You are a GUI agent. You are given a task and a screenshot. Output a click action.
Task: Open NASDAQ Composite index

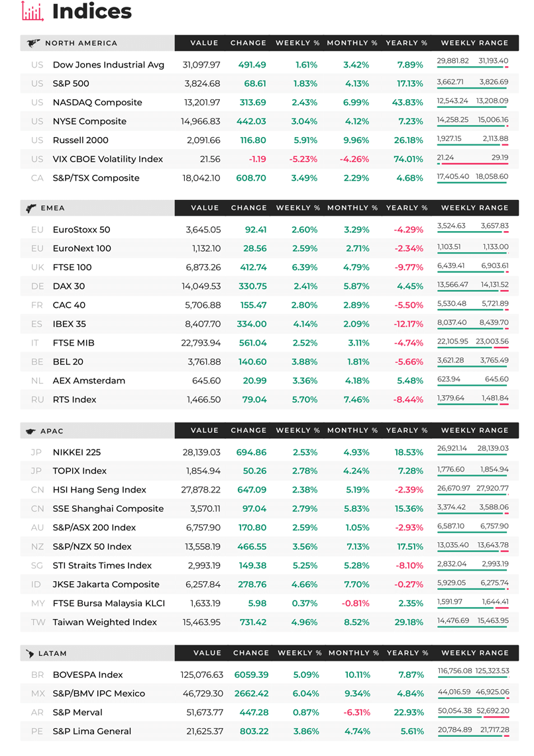click(269, 102)
